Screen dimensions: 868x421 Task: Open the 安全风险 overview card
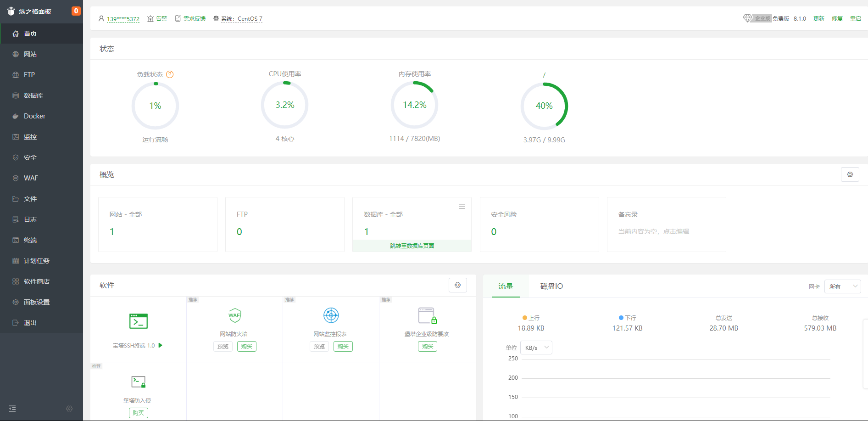pyautogui.click(x=540, y=225)
